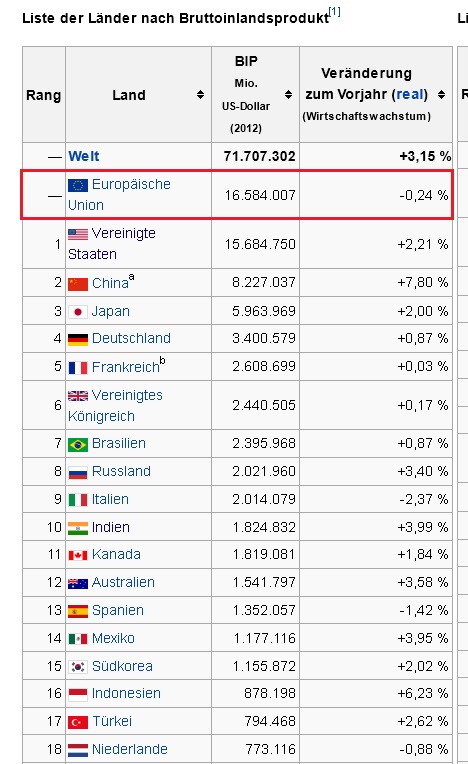Click the Japan flag icon
468x764 pixels.
pyautogui.click(x=78, y=312)
